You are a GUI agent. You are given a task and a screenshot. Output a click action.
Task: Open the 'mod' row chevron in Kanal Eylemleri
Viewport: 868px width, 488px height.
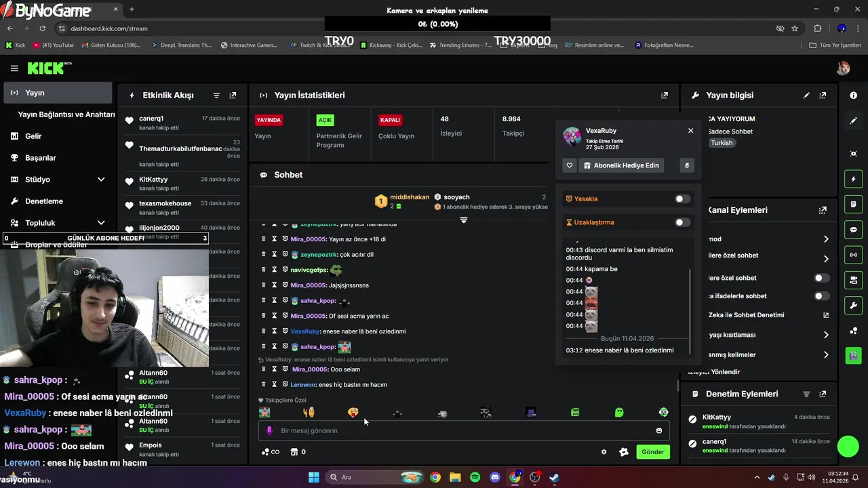[x=826, y=239]
